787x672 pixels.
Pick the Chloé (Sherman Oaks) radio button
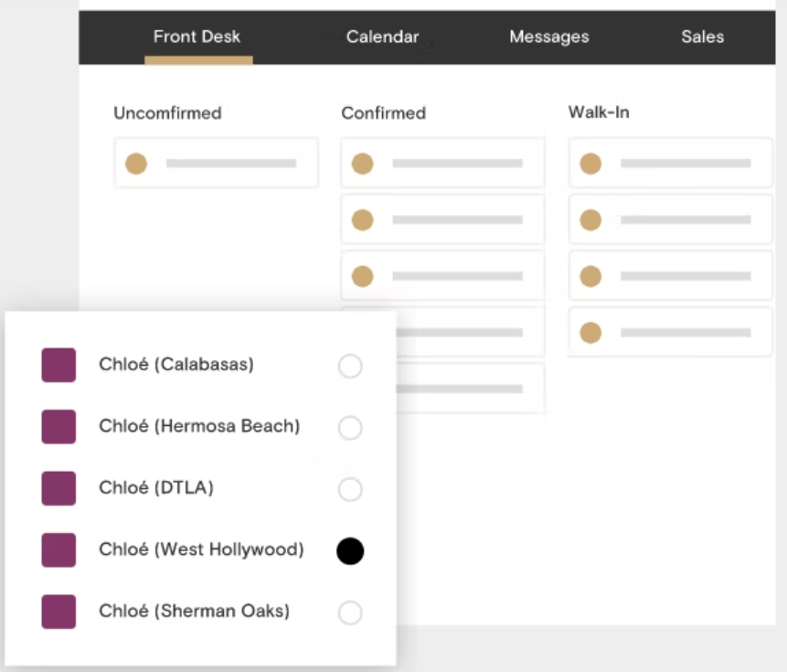[x=350, y=613]
